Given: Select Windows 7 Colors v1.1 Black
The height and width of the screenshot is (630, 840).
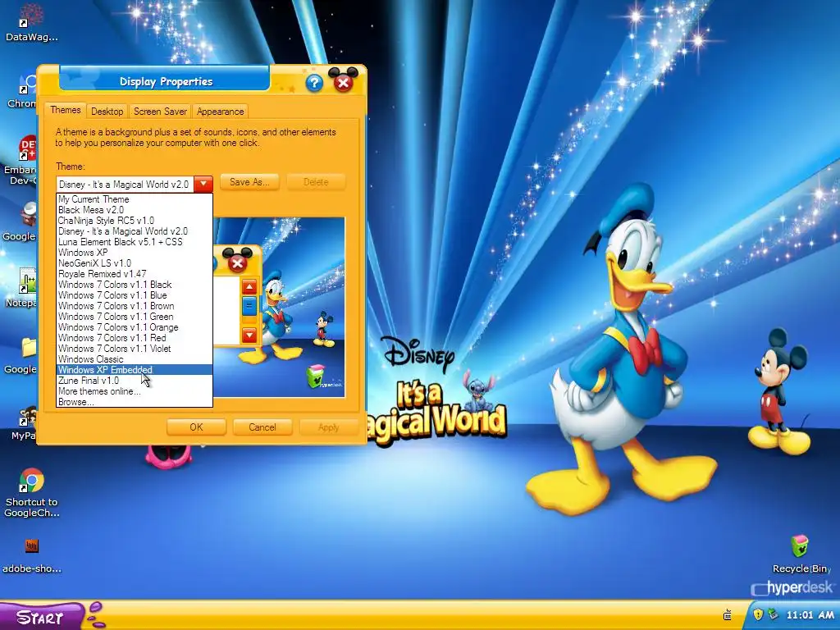Looking at the screenshot, I should point(135,285).
